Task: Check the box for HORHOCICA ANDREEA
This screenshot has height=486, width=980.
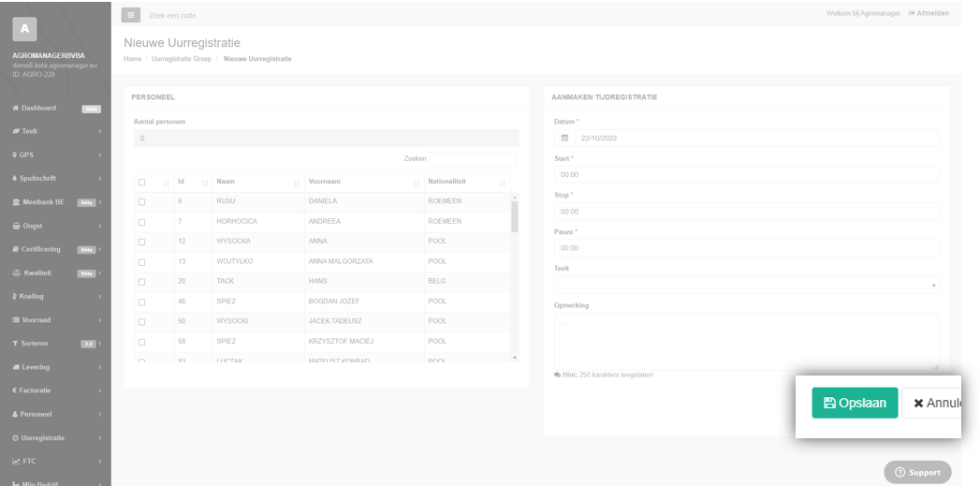Action: point(142,222)
